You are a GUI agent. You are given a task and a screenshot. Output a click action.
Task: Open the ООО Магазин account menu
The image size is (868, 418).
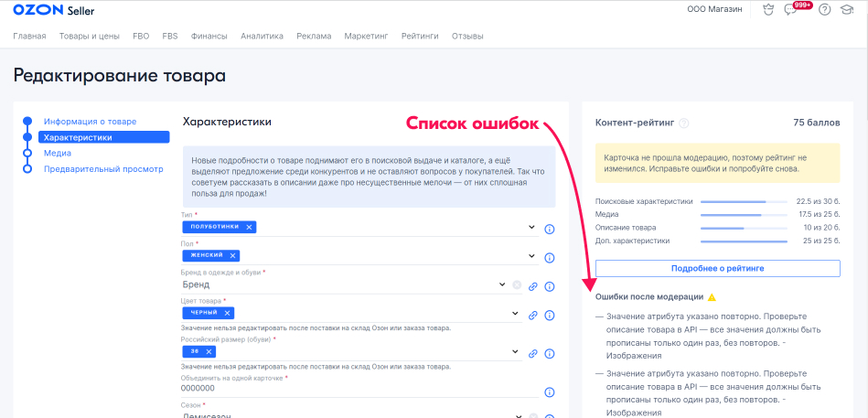tap(714, 9)
